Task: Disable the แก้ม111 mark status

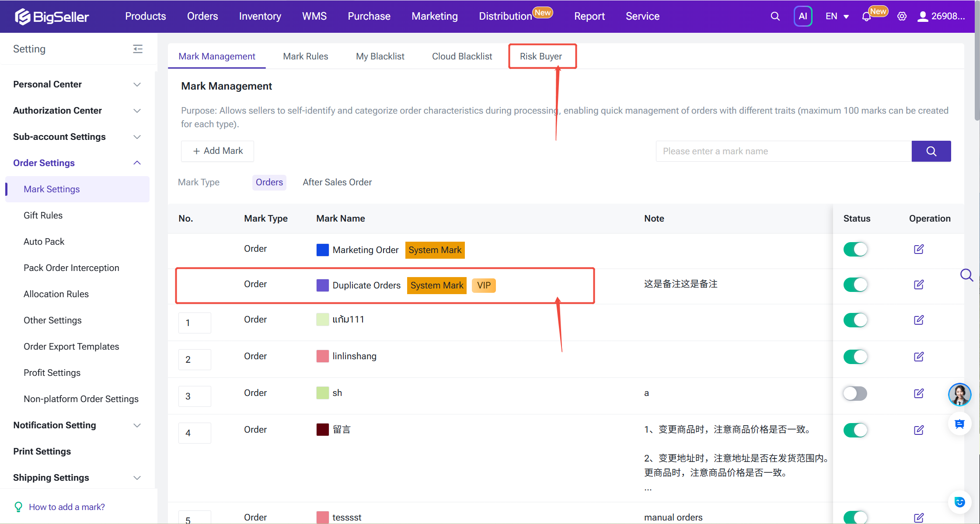Action: click(855, 320)
